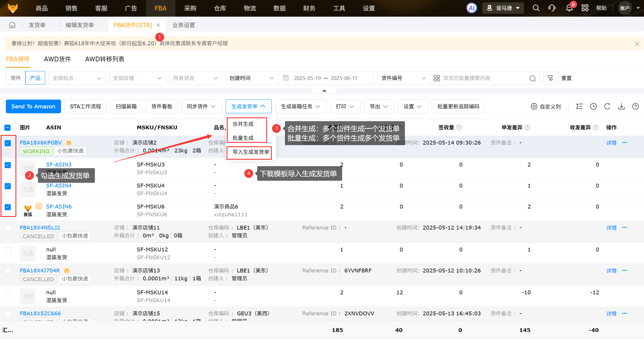Image resolution: width=644 pixels, height=339 pixels.
Task: Expand the 生成装箱任务 dropdown
Action: pyautogui.click(x=300, y=107)
